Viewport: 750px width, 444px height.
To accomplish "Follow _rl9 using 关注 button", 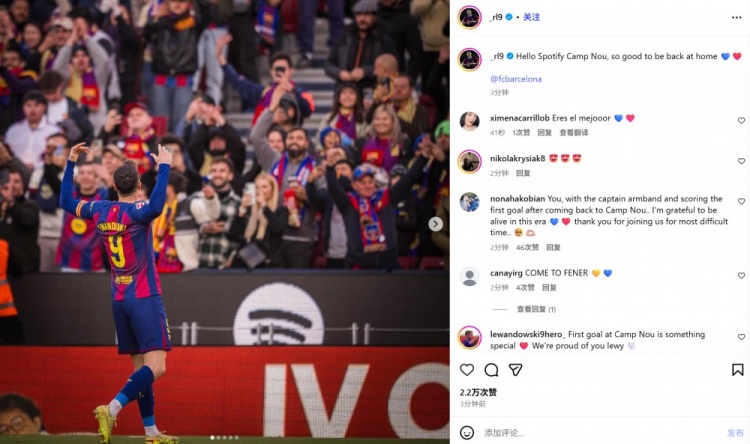I will coord(531,17).
